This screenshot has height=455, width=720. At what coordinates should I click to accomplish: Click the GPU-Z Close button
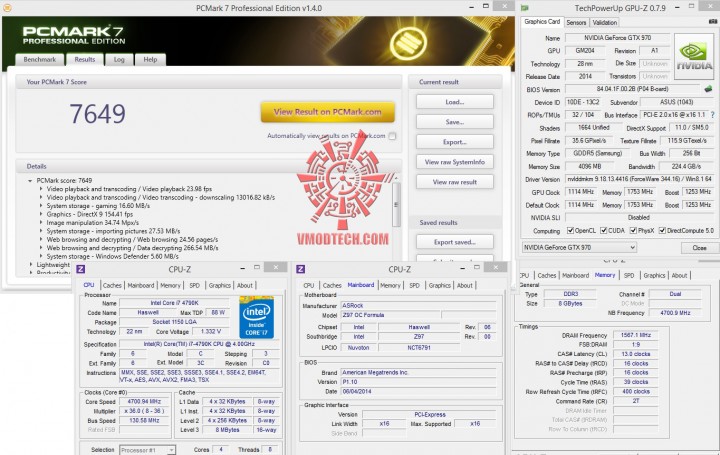pos(699,247)
